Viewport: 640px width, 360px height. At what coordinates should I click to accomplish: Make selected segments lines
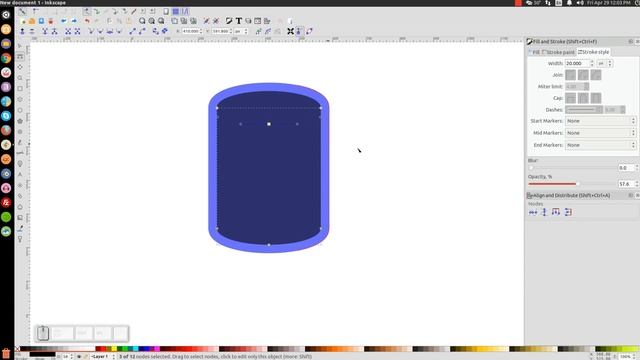[132, 31]
